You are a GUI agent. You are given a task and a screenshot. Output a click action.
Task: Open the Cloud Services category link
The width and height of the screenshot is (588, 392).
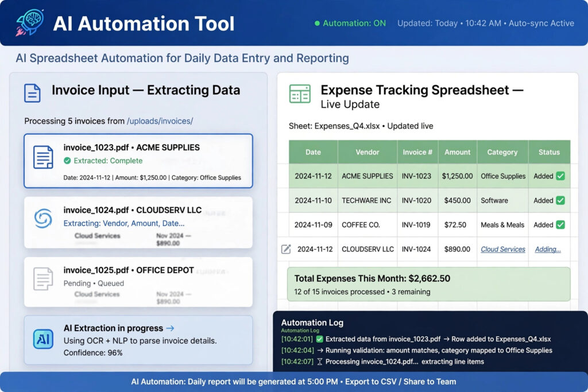click(503, 249)
